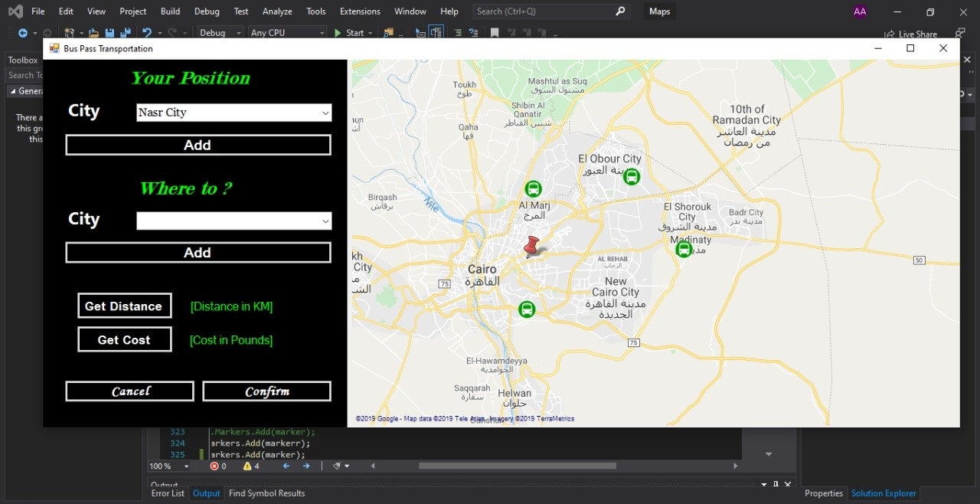Switch to the Error List tab
This screenshot has height=504, width=980.
click(x=167, y=493)
